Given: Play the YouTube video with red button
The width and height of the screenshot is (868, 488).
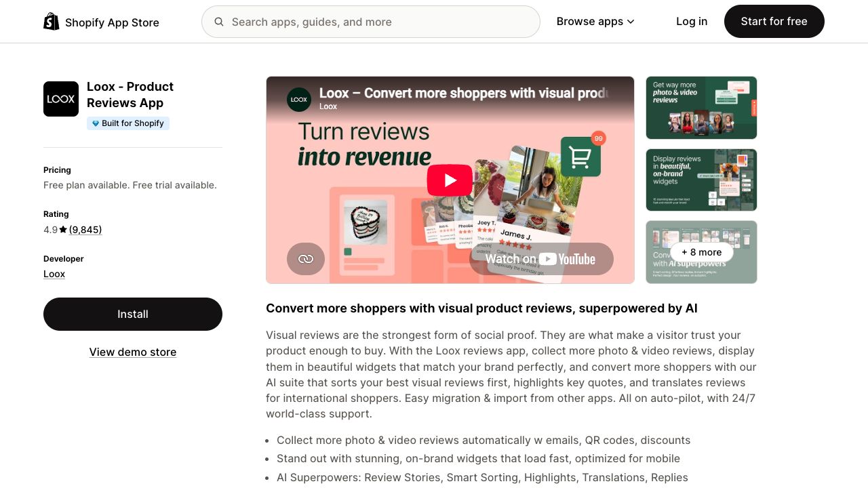Looking at the screenshot, I should point(450,180).
